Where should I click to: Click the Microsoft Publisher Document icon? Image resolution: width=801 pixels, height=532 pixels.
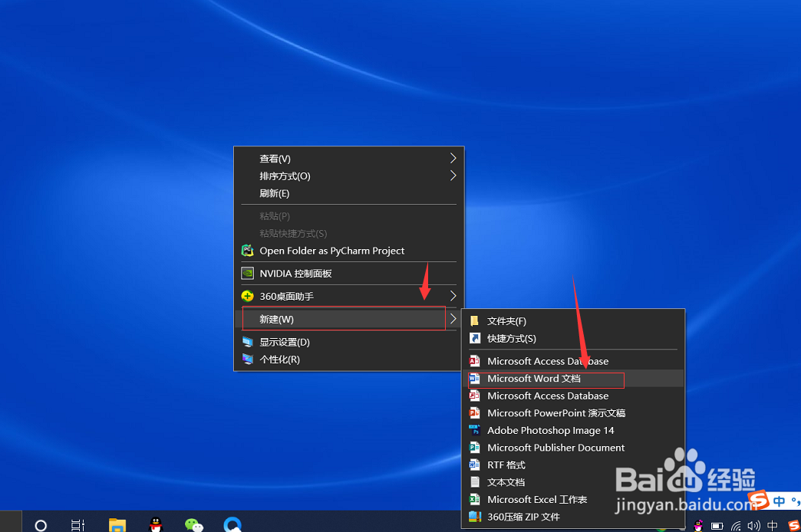point(475,448)
